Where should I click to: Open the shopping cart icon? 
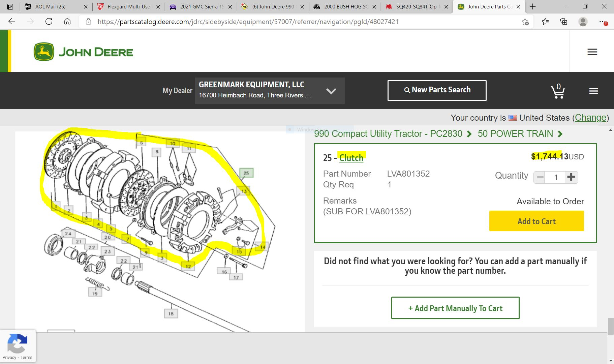tap(558, 91)
